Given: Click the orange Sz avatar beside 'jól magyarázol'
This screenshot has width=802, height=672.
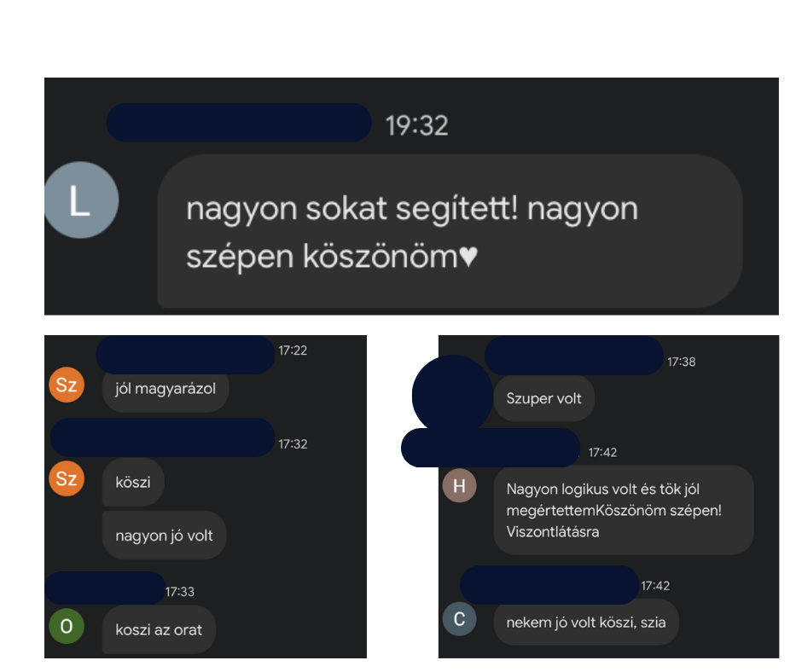Looking at the screenshot, I should coord(67,385).
